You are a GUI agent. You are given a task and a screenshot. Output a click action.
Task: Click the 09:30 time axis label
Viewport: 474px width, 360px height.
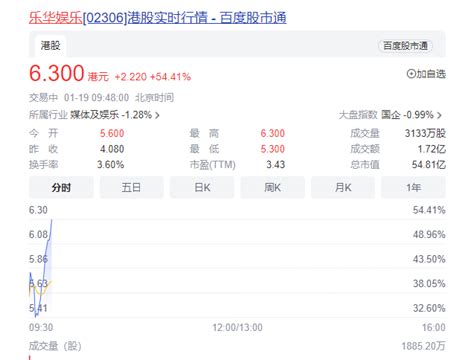[x=41, y=327]
